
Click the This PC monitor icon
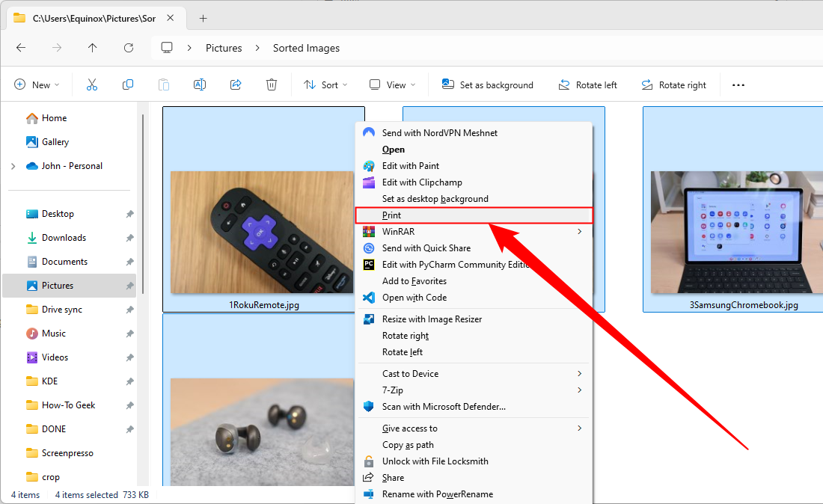pos(167,48)
